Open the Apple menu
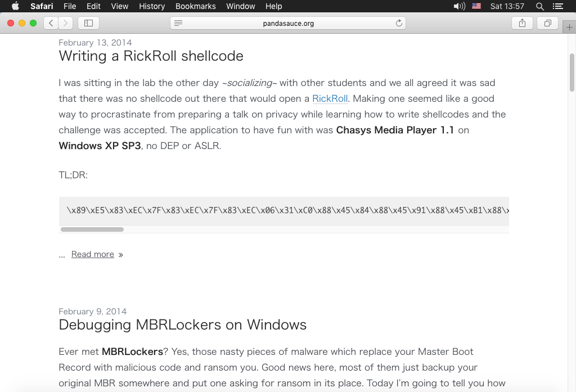The image size is (576, 392). coord(15,6)
